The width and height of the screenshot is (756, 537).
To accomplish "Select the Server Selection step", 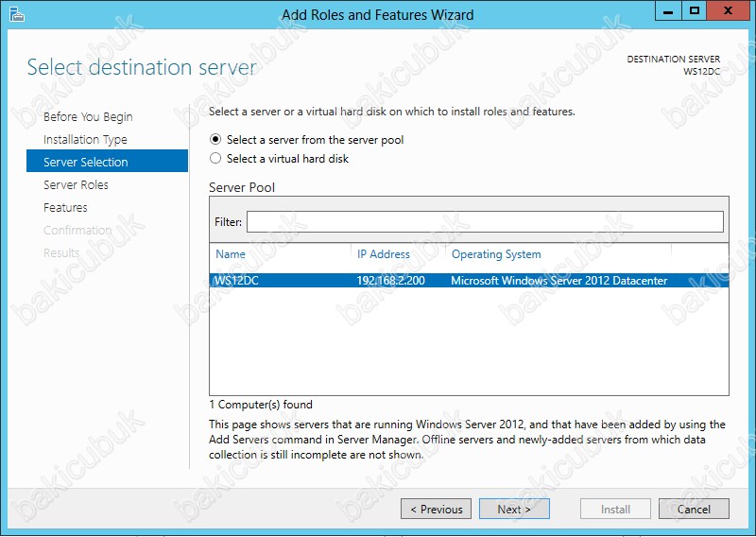I will 107,161.
